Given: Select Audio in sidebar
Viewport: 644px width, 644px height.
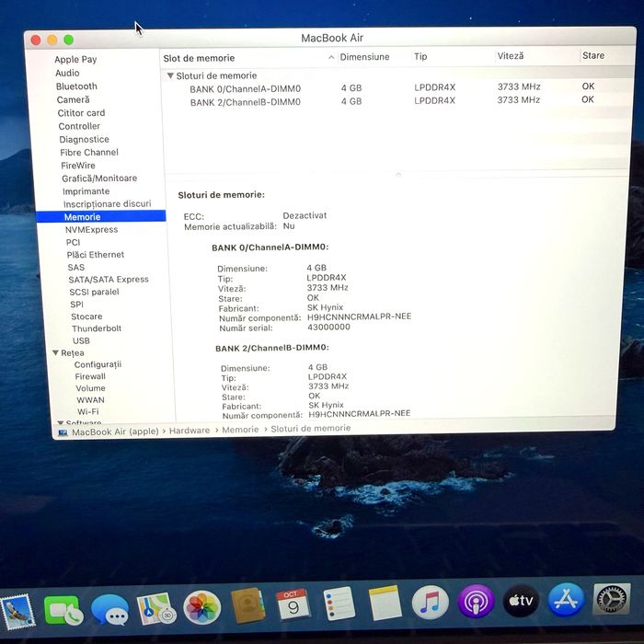Looking at the screenshot, I should [67, 73].
